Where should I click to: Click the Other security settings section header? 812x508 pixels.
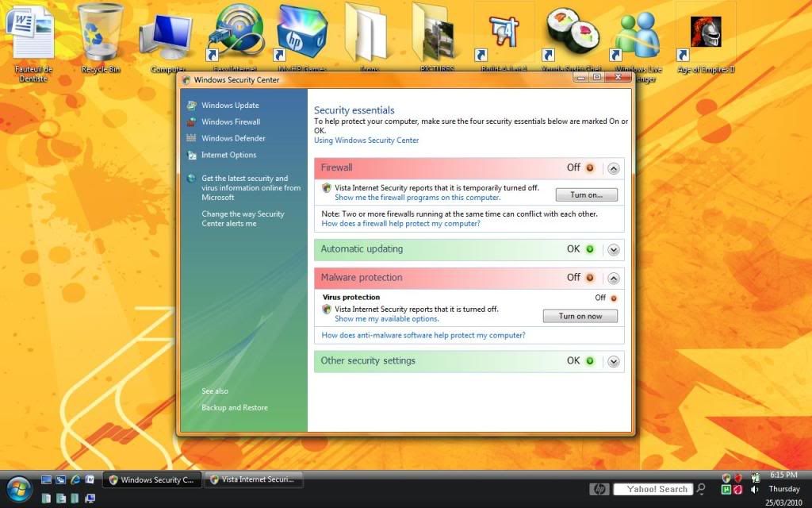coord(469,361)
